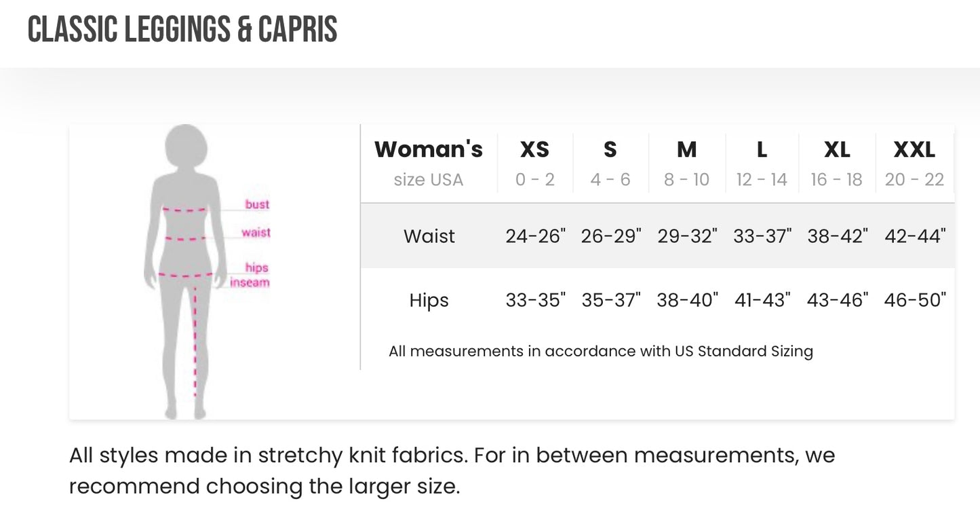
Task: Select the L size column header
Action: point(762,149)
